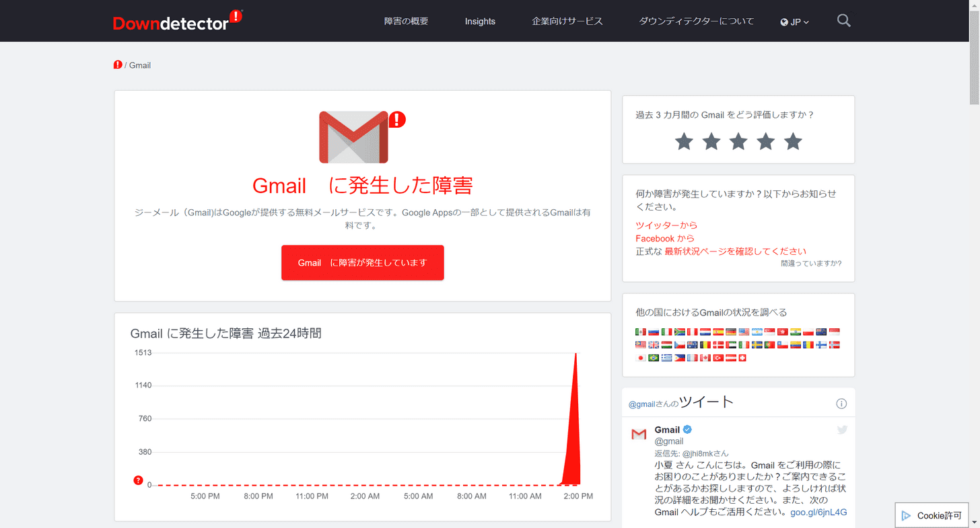Click the Downdetector logo
This screenshot has height=528, width=980.
click(x=178, y=21)
